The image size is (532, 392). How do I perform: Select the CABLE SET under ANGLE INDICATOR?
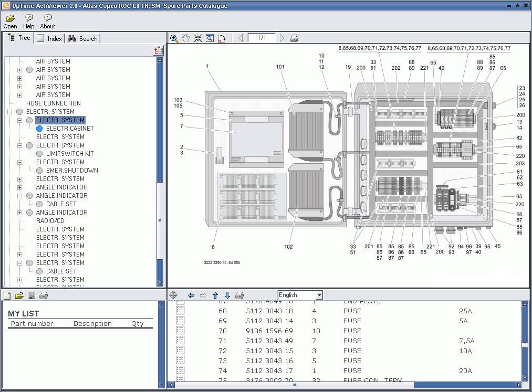coord(61,204)
